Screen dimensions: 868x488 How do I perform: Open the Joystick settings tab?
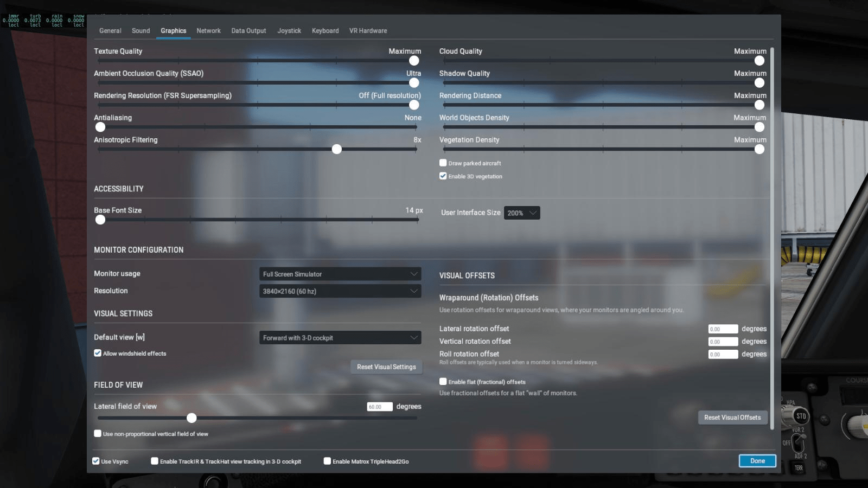[289, 31]
